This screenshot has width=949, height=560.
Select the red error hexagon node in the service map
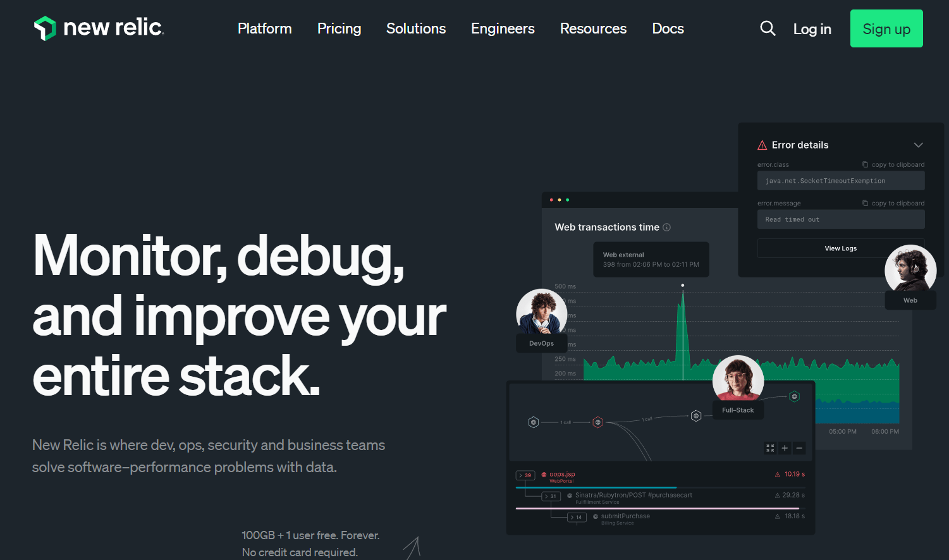pyautogui.click(x=597, y=422)
